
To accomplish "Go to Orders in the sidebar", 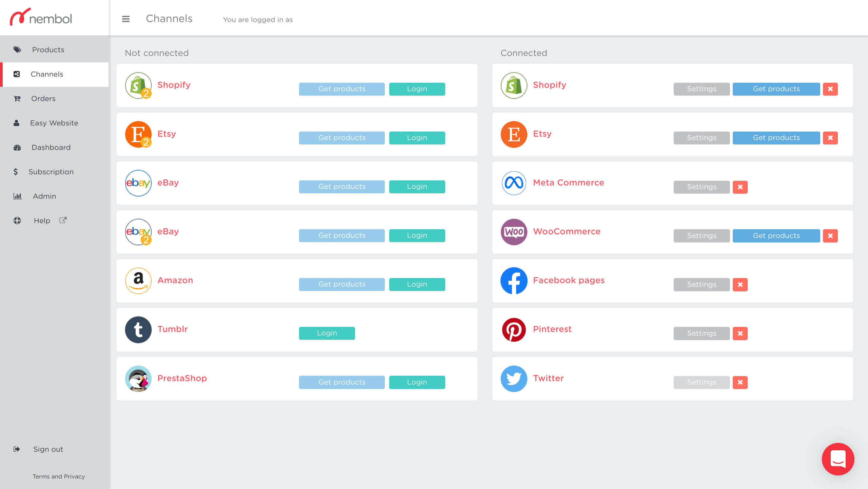I will (54, 99).
